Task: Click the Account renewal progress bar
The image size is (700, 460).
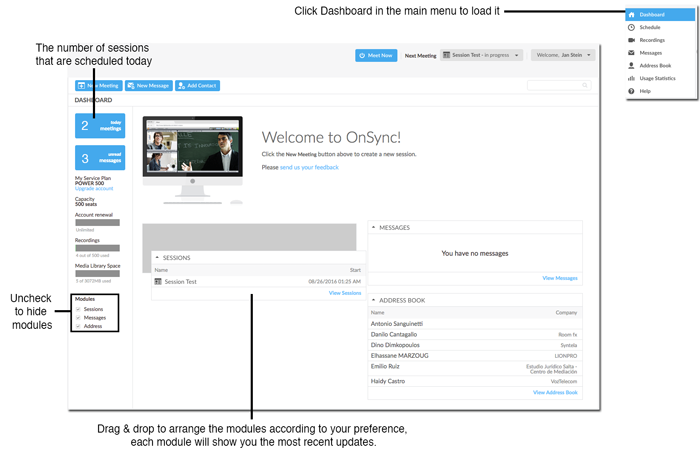Action: click(x=97, y=222)
